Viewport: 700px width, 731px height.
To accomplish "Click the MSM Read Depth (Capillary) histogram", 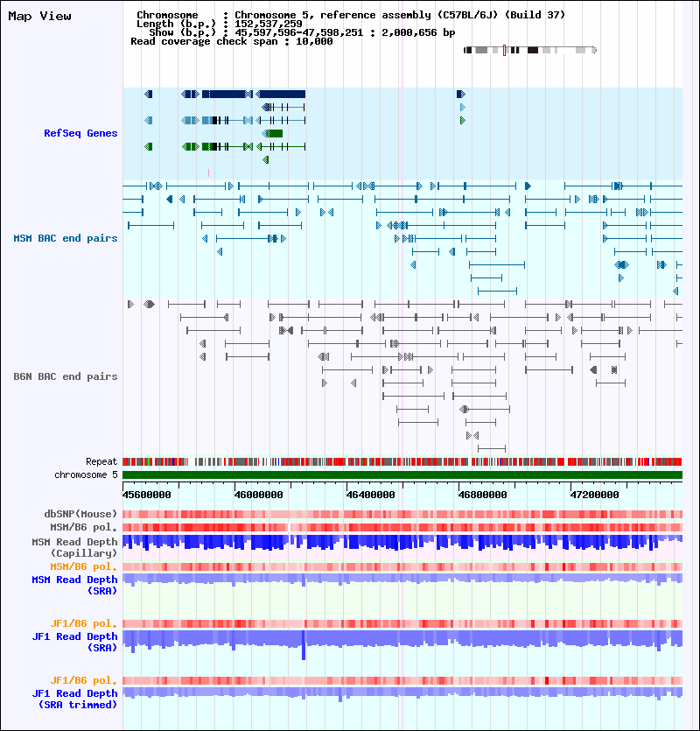I will [x=402, y=542].
